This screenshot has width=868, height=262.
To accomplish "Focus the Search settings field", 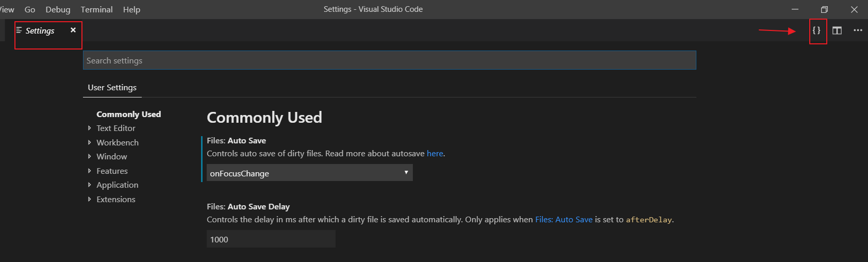I will click(x=389, y=60).
